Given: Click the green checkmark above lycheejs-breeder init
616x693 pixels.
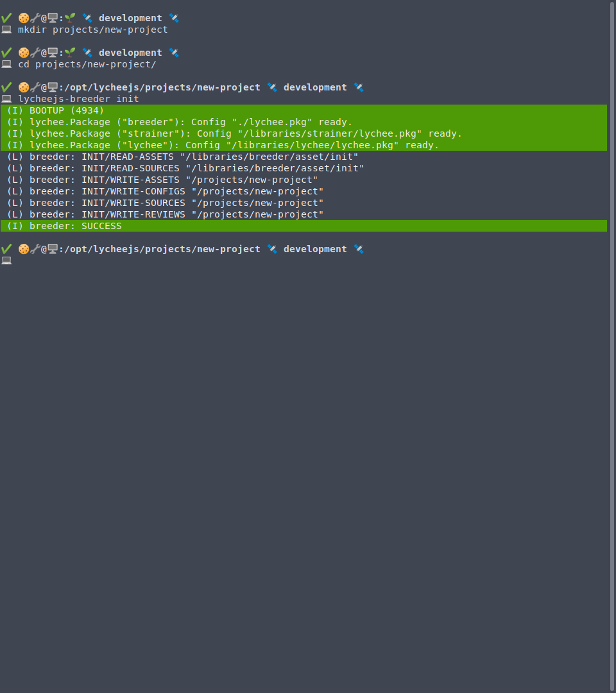Looking at the screenshot, I should [6, 87].
